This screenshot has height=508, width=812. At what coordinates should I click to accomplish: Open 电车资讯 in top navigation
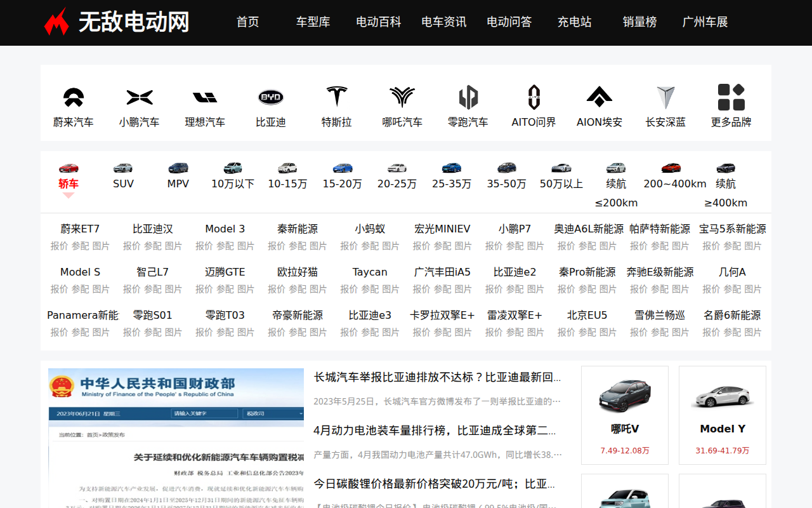444,22
